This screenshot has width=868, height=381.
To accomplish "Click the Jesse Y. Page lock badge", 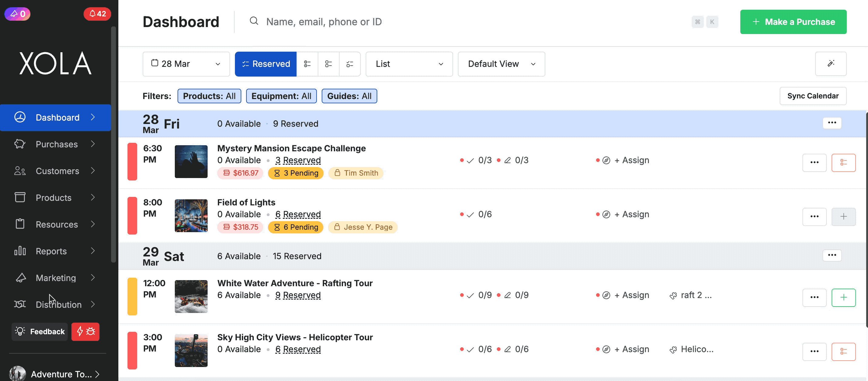I will coord(363,227).
